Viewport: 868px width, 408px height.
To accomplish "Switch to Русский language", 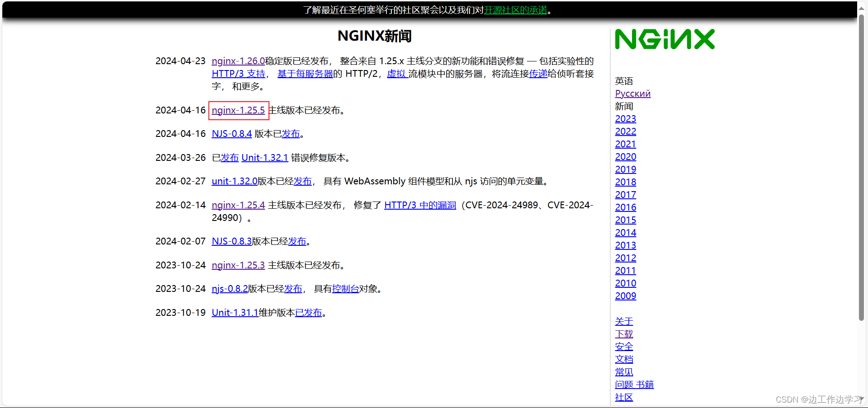I will (x=632, y=94).
